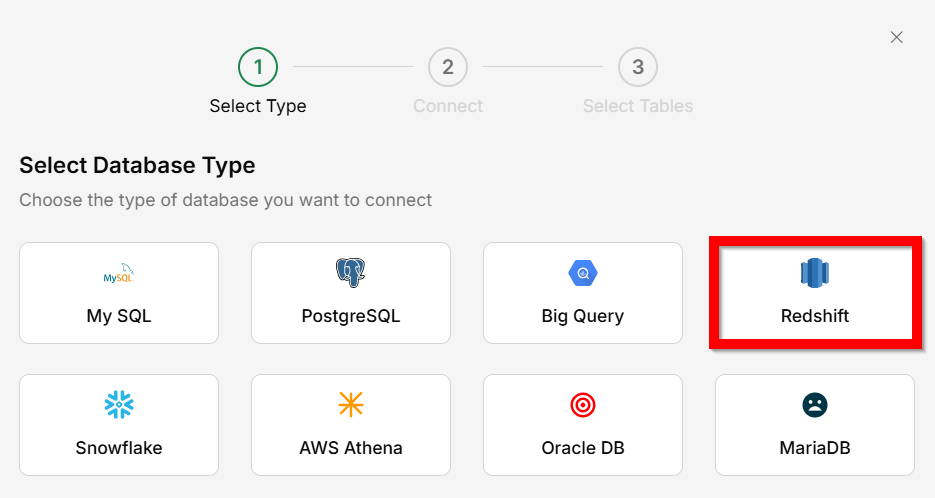Click the Snowflake snowflake icon

point(119,404)
